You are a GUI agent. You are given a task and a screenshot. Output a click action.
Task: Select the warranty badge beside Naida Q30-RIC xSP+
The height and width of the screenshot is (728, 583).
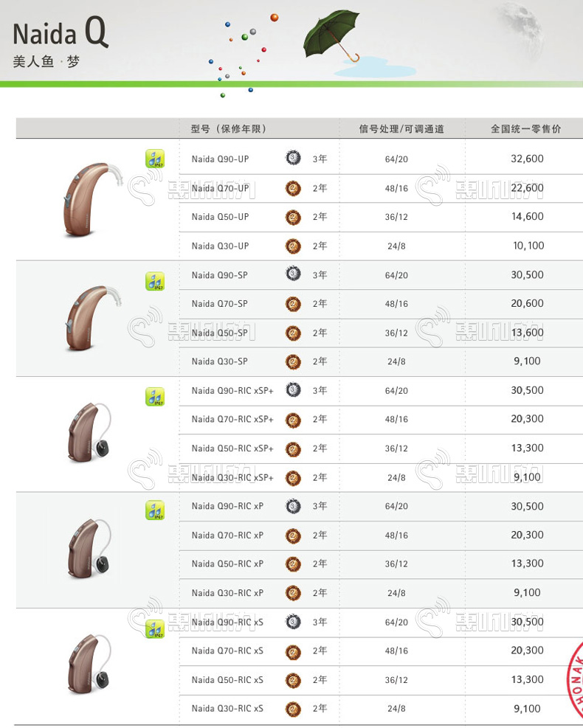[x=293, y=477]
